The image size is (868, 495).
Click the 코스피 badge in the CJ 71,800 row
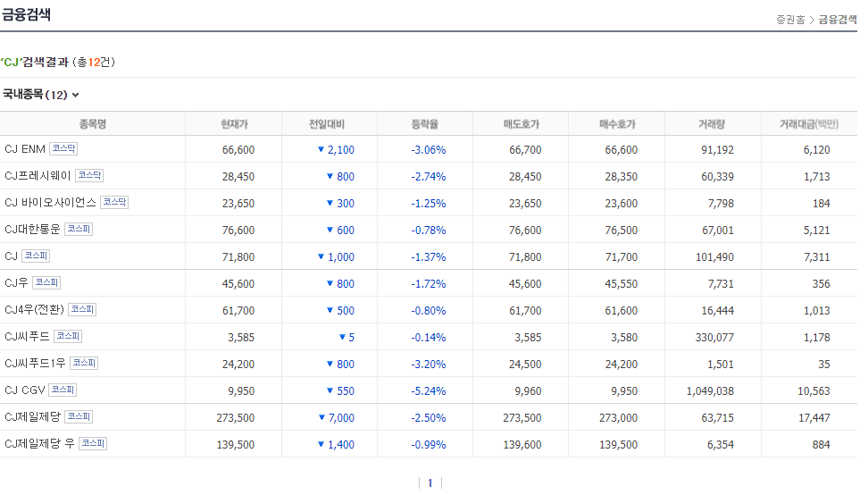tap(36, 256)
